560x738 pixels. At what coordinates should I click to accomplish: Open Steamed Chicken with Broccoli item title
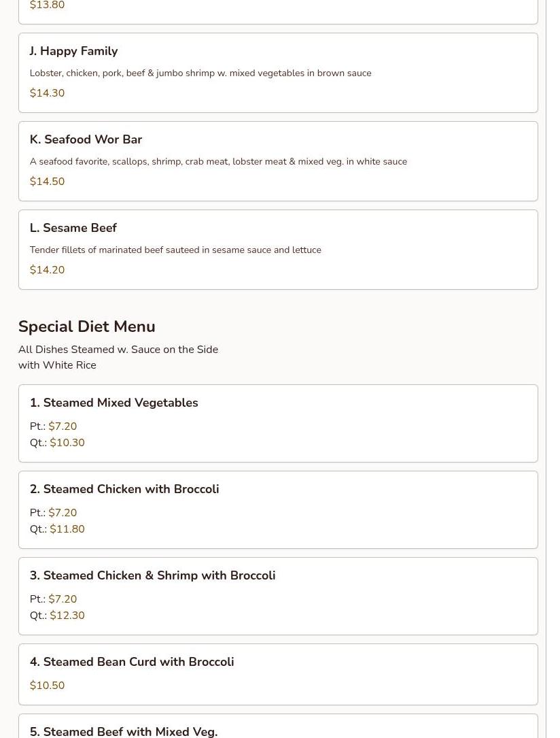[x=124, y=489]
